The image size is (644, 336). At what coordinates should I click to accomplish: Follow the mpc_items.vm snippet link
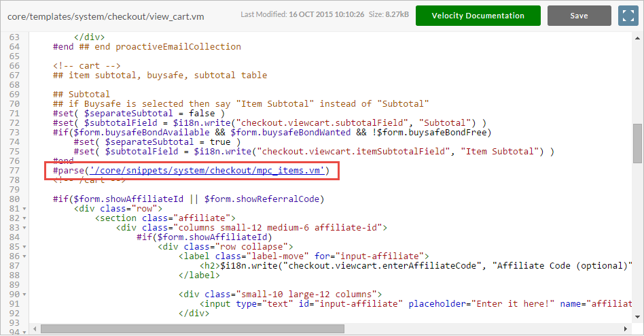point(207,171)
